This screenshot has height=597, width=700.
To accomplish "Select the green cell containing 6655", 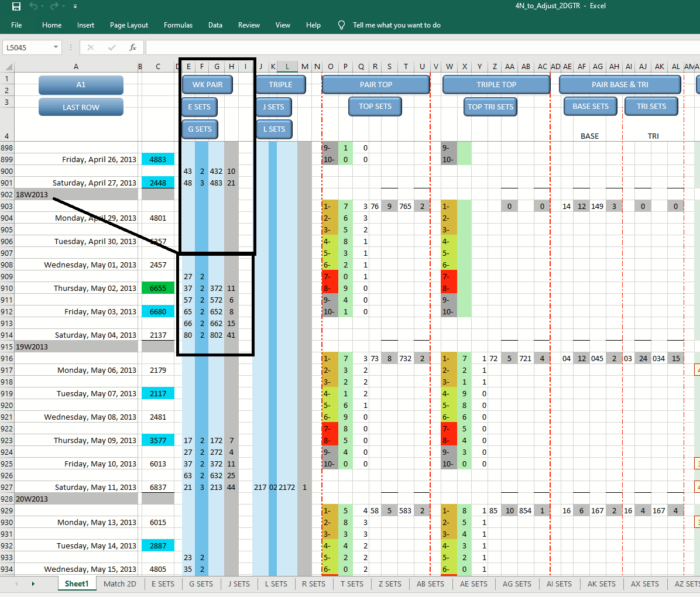I will tap(157, 287).
